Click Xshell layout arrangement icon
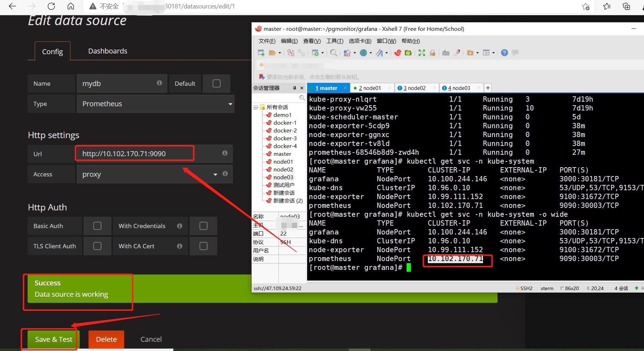The height and width of the screenshot is (351, 644). point(487,53)
